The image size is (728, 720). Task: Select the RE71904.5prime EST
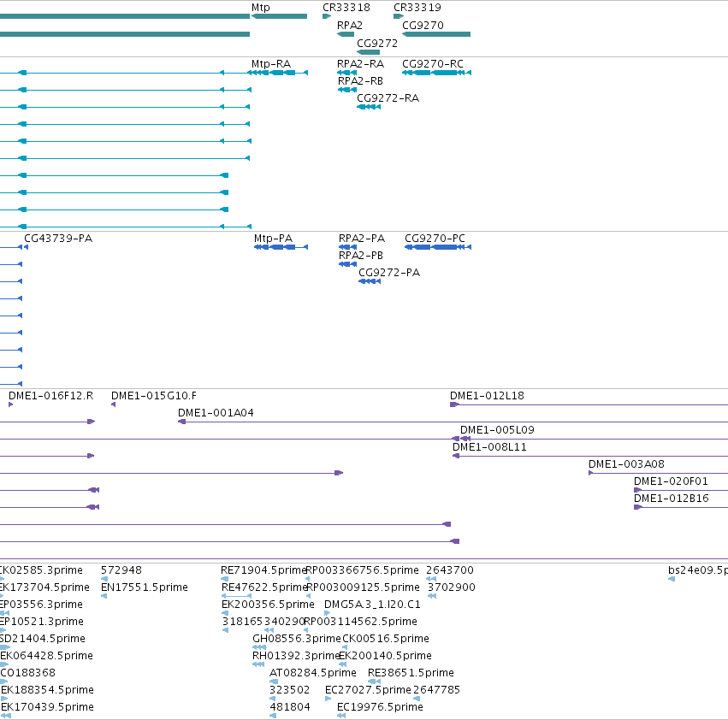[x=225, y=580]
